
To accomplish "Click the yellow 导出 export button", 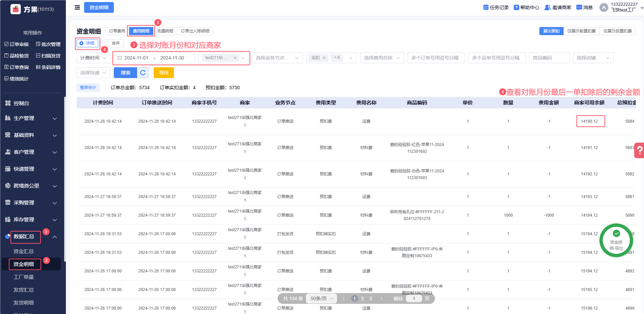I will [163, 73].
